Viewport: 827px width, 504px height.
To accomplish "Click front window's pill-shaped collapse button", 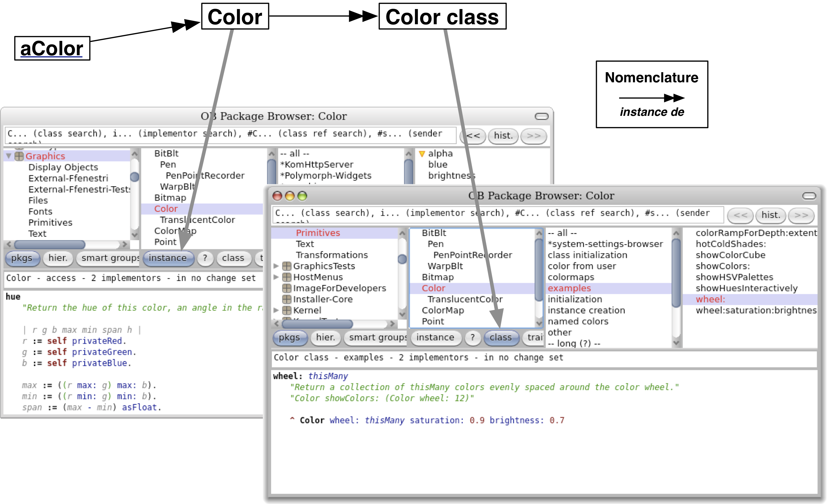I will click(809, 196).
